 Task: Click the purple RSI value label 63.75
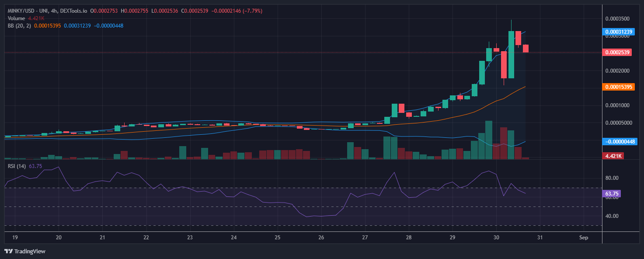pos(611,193)
